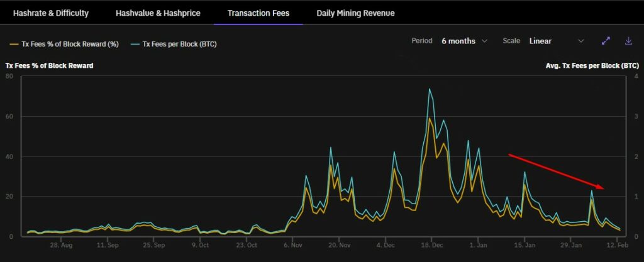Click the 29. Jan date label
644x262 pixels.
[x=570, y=245]
